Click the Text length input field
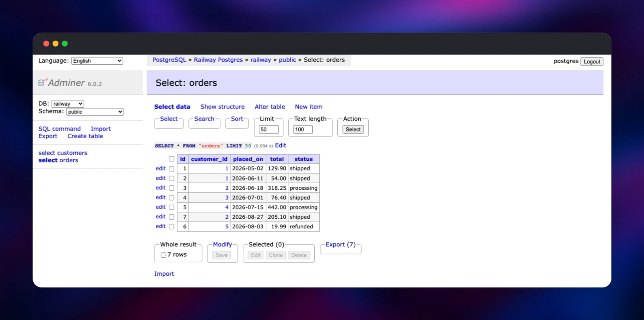Screen dimensions: 644x320 click(x=303, y=129)
